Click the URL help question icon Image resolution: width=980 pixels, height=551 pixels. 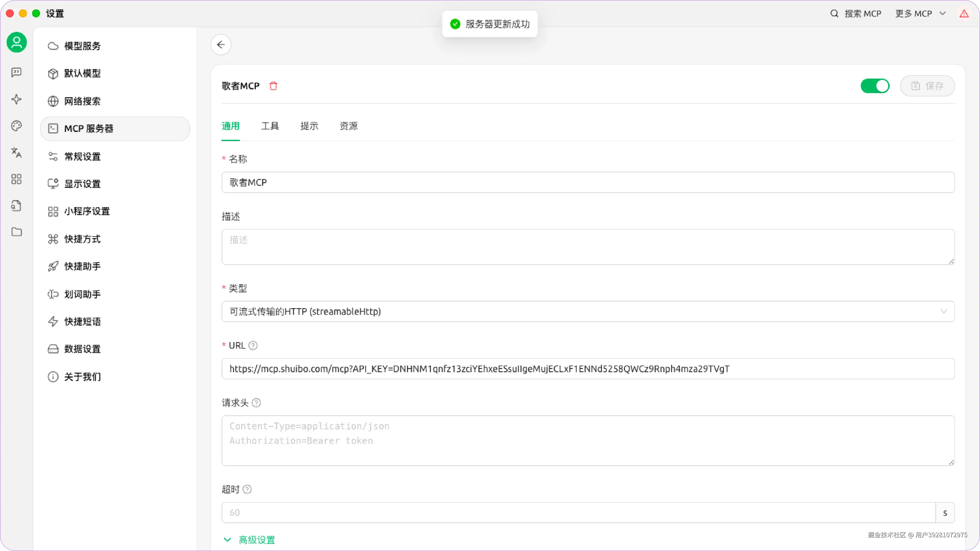(253, 345)
